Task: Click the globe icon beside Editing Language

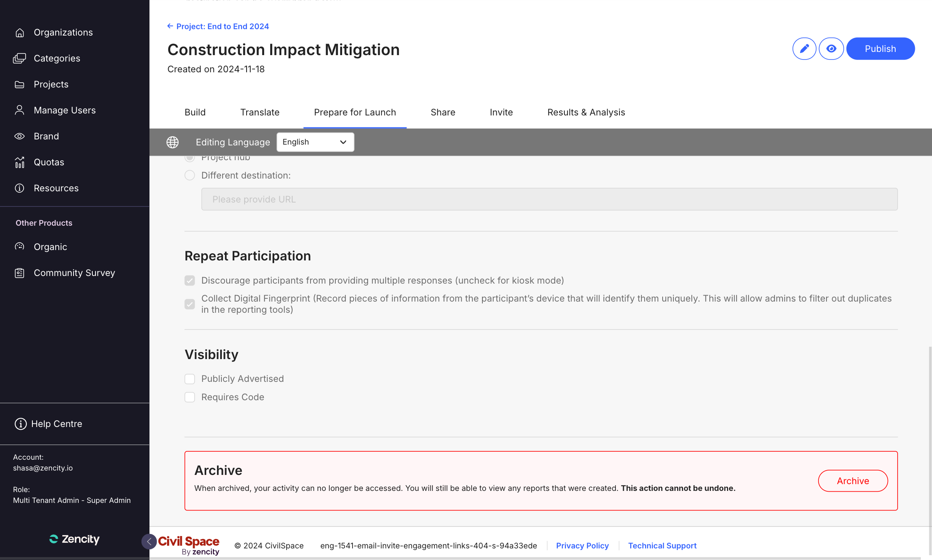Action: [173, 142]
